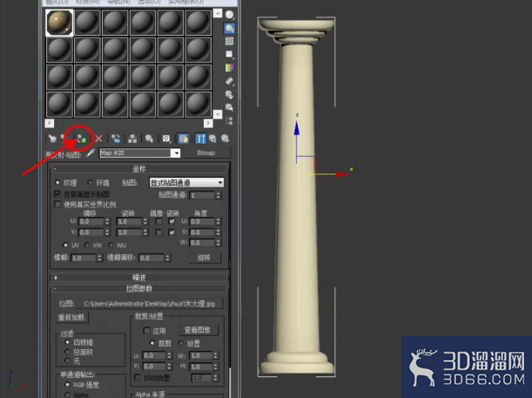Click the red X Reset Map icon

pyautogui.click(x=98, y=138)
